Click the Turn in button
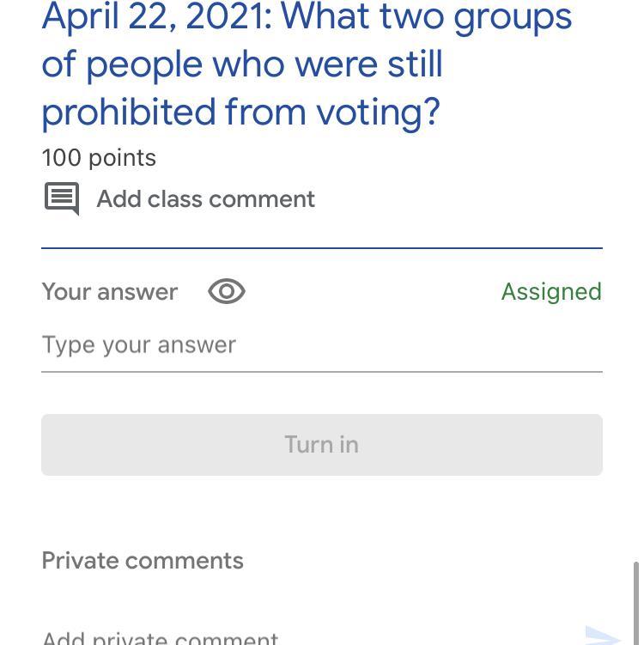This screenshot has height=645, width=644. pyautogui.click(x=322, y=445)
